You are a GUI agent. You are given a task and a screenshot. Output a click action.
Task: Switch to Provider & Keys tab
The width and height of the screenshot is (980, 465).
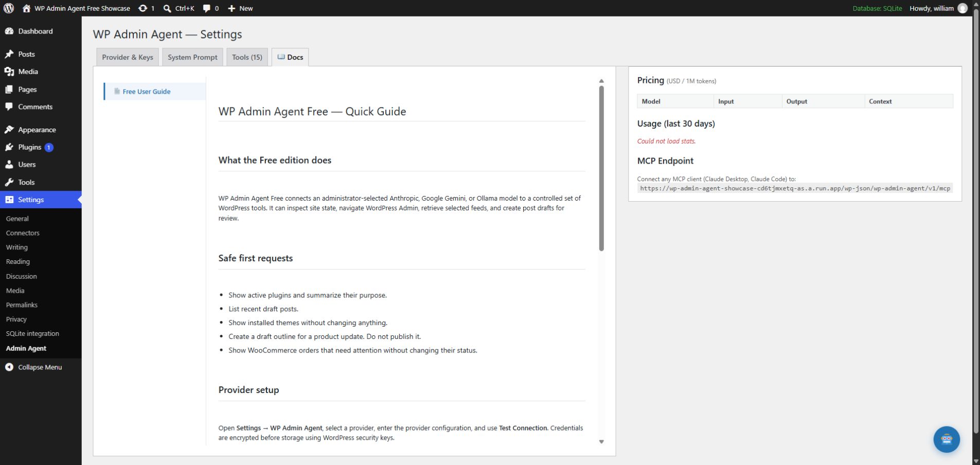[128, 57]
